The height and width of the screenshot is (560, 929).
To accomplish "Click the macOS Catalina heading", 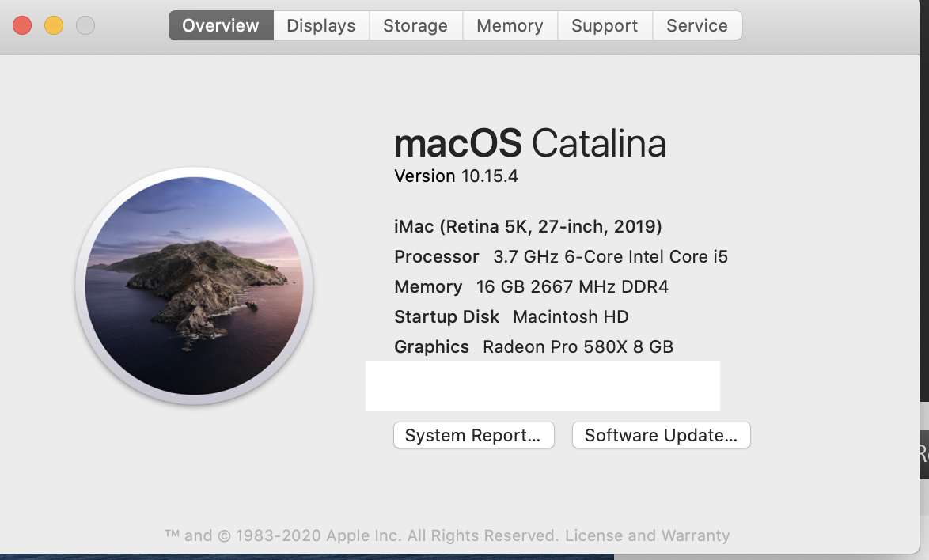I will click(x=530, y=144).
